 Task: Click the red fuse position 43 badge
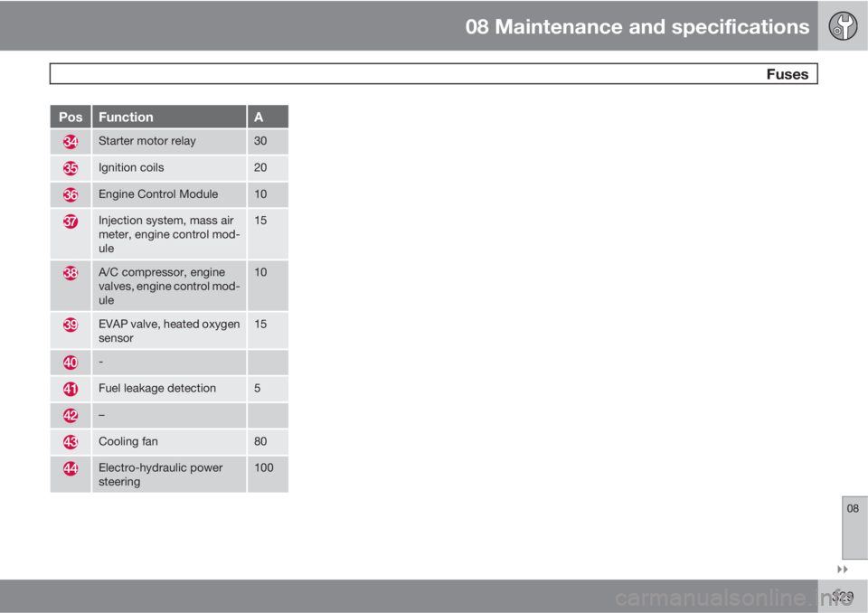tap(71, 442)
